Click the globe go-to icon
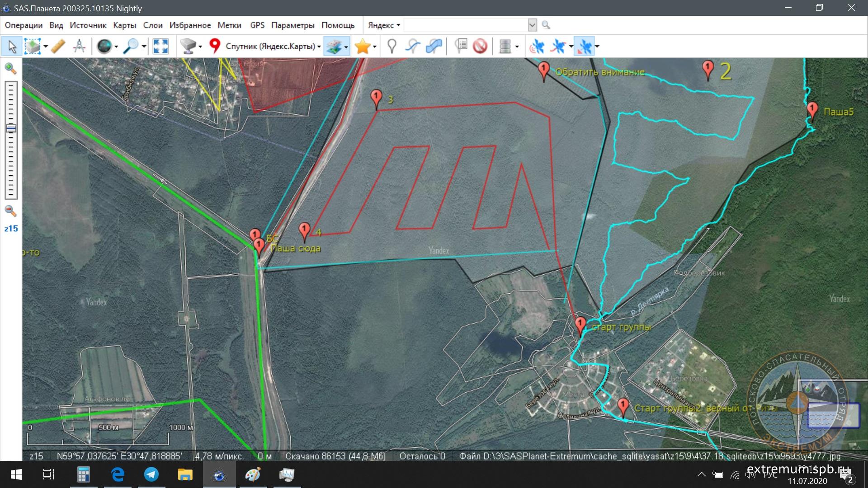Viewport: 868px width, 488px height. [x=104, y=46]
